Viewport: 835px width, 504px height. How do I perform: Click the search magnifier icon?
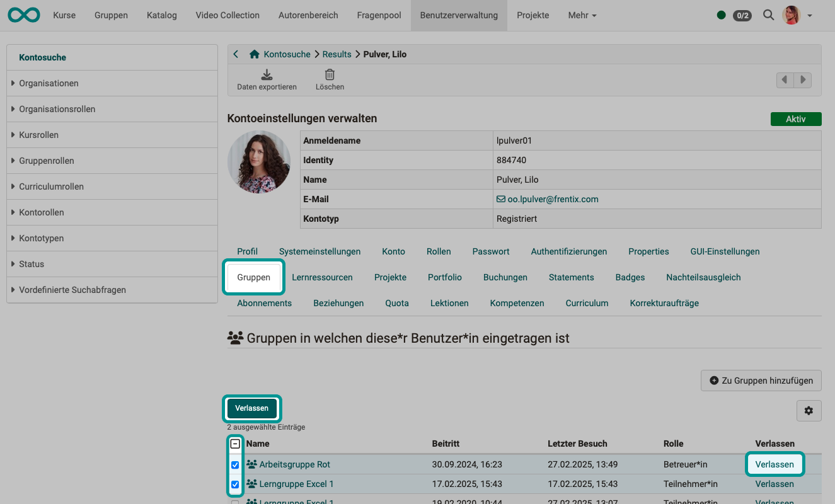[768, 14]
